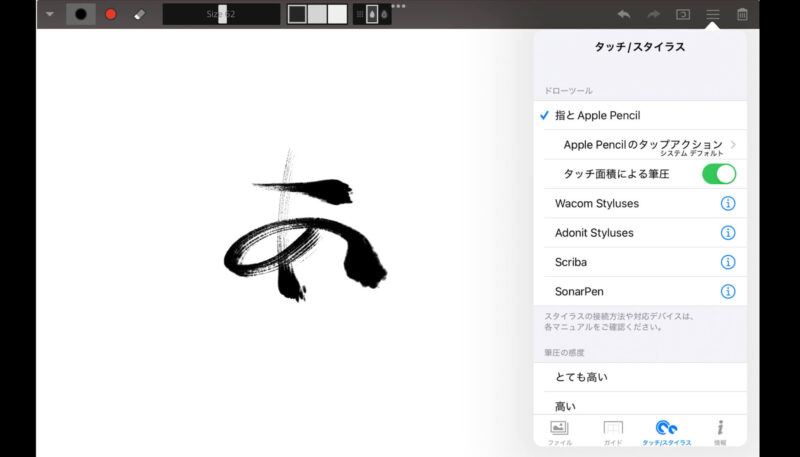
Task: Select Wacom Styluses row
Action: pyautogui.click(x=640, y=204)
